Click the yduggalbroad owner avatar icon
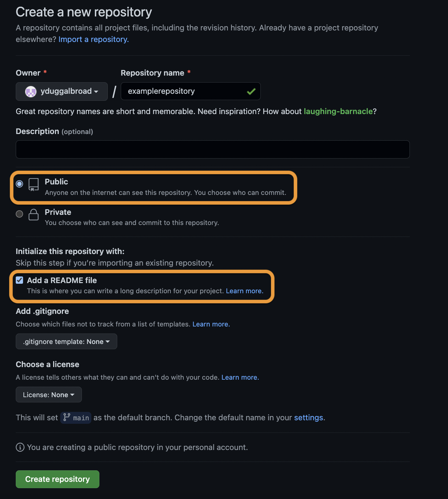The width and height of the screenshot is (448, 499). pyautogui.click(x=31, y=92)
